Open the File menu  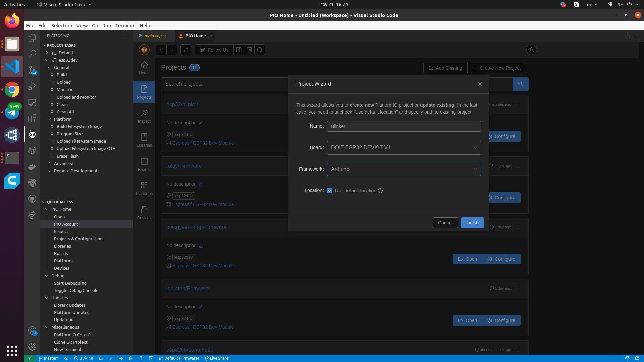(x=30, y=26)
